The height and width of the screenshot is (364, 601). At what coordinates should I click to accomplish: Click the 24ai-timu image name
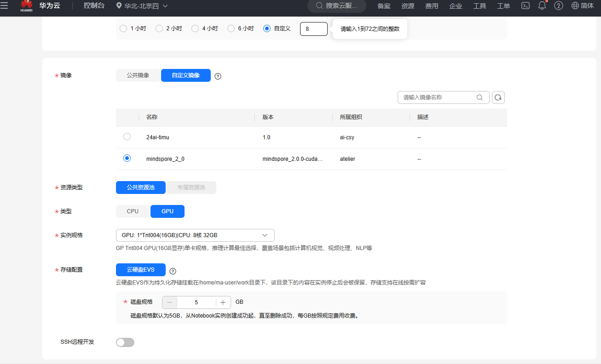[158, 137]
